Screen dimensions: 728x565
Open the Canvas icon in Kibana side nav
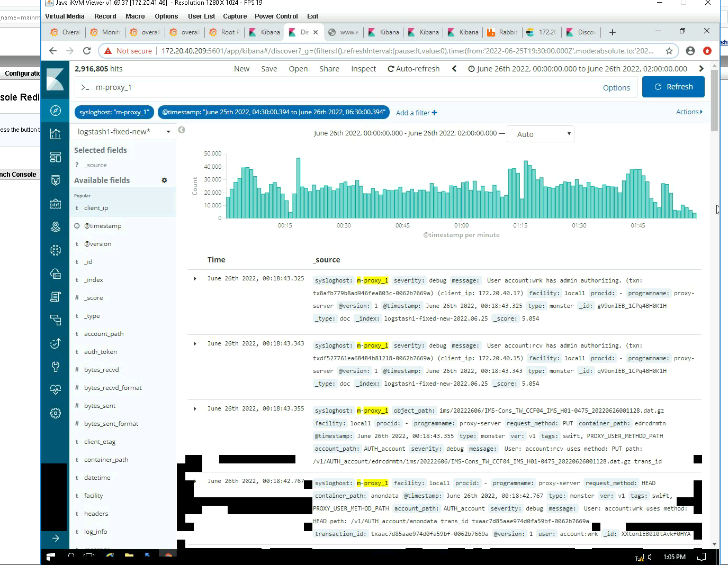pyautogui.click(x=56, y=204)
